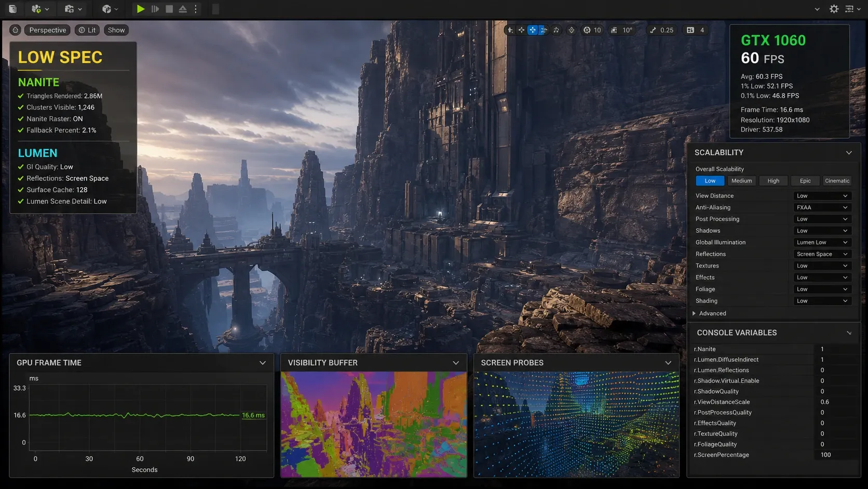Open the settings gear in the top bar
This screenshot has height=489, width=868.
pyautogui.click(x=834, y=9)
